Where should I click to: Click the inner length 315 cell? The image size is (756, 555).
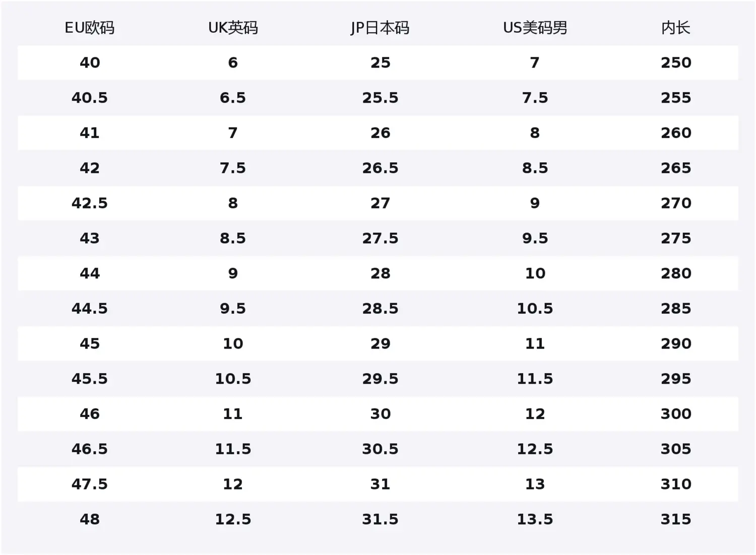tap(676, 519)
